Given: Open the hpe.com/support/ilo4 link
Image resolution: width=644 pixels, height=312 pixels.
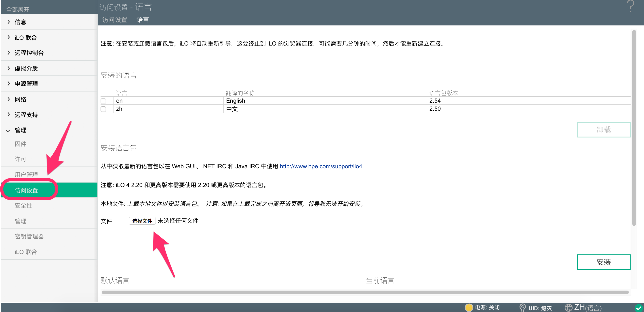Looking at the screenshot, I should (x=321, y=166).
